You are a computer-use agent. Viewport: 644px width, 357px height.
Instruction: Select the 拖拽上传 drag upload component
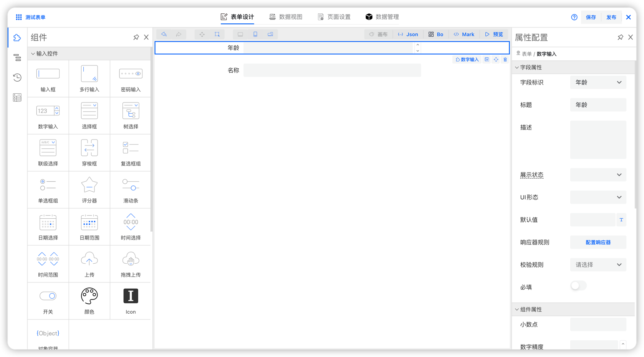(x=130, y=264)
